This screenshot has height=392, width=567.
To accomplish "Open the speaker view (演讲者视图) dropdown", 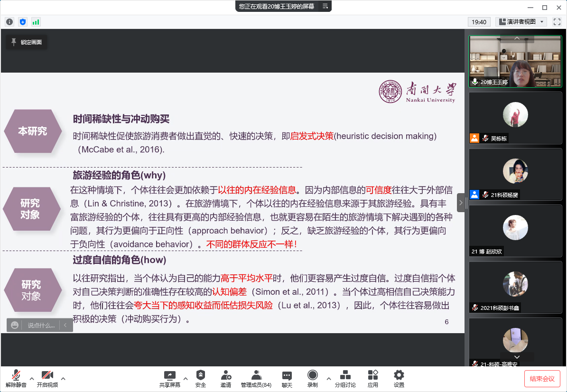I will point(521,22).
